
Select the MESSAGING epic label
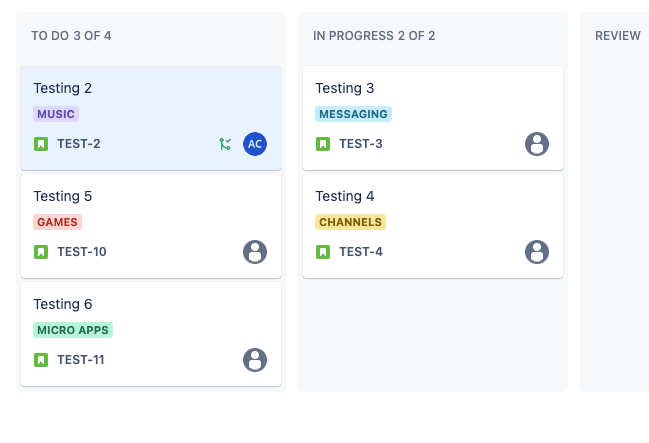coord(353,114)
